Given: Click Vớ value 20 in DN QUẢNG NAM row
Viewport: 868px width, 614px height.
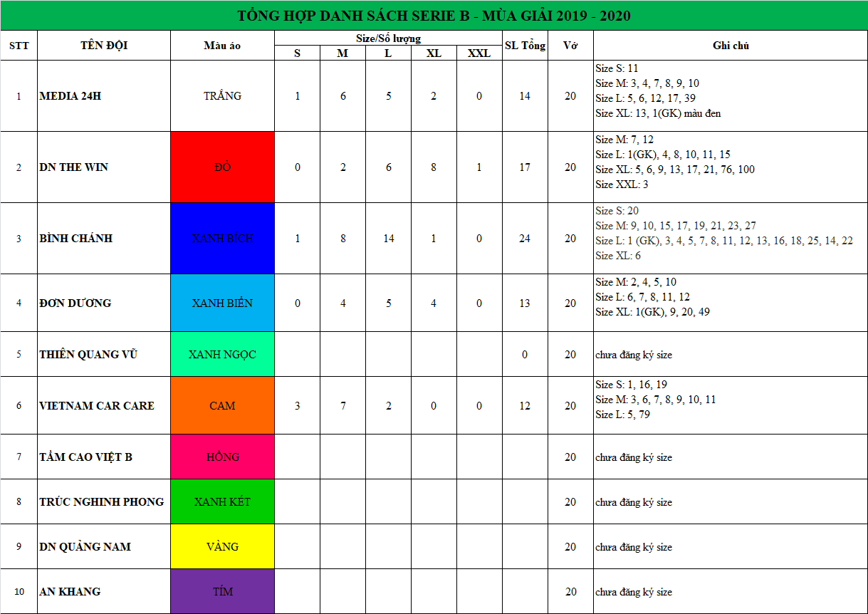Looking at the screenshot, I should [570, 547].
